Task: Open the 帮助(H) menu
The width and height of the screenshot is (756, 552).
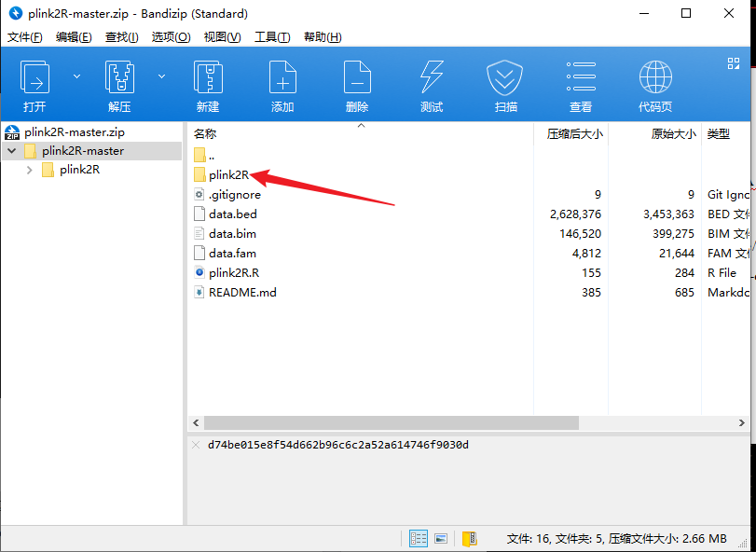Action: pos(323,37)
